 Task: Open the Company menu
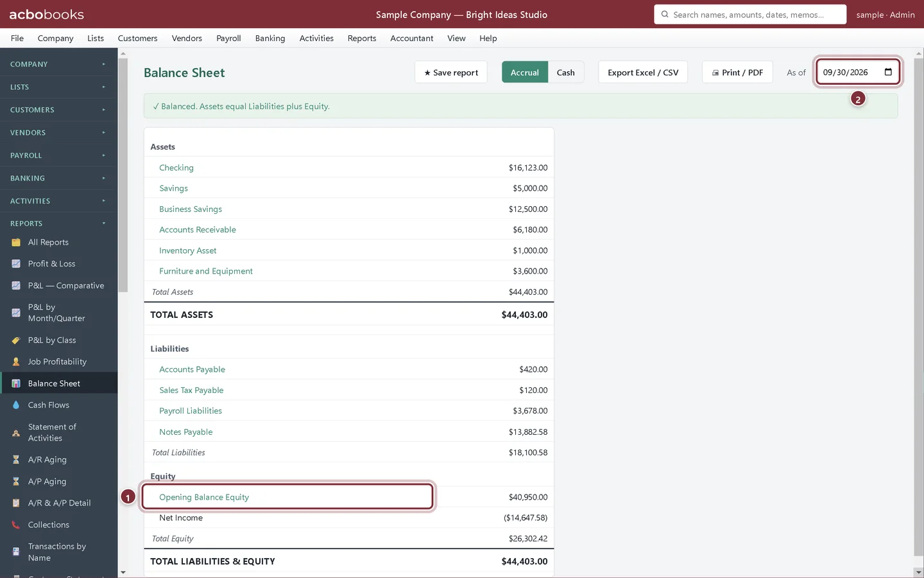point(55,39)
